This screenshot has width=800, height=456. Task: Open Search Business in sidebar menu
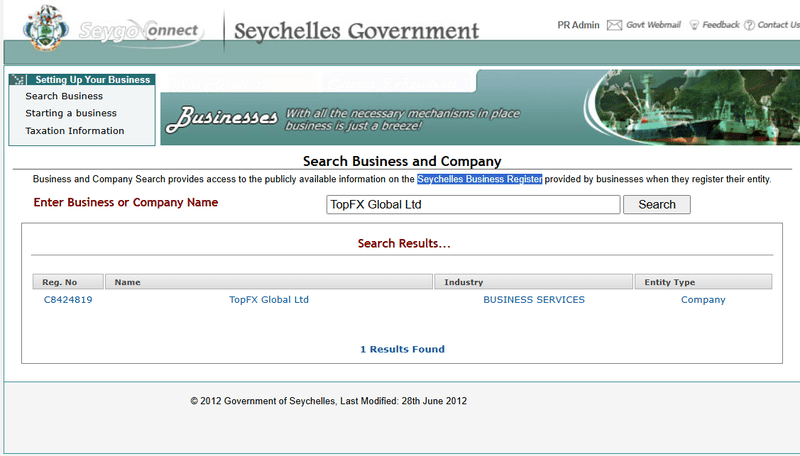click(x=64, y=96)
